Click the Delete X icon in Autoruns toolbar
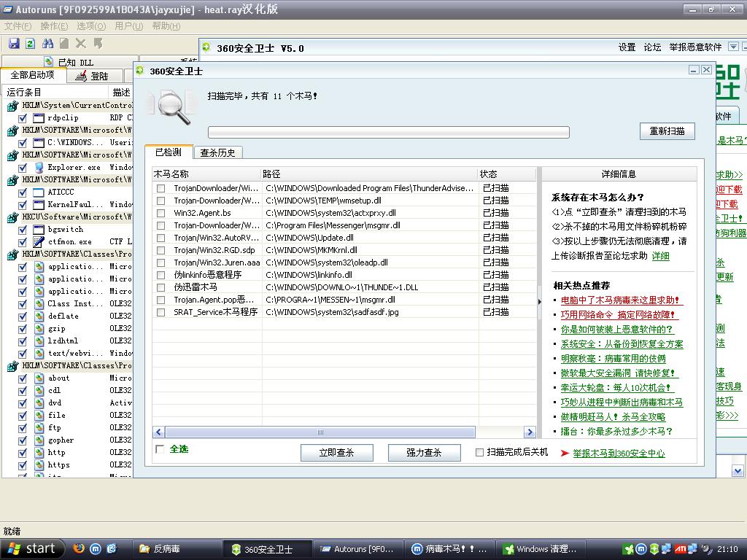The width and height of the screenshot is (747, 560). [81, 44]
